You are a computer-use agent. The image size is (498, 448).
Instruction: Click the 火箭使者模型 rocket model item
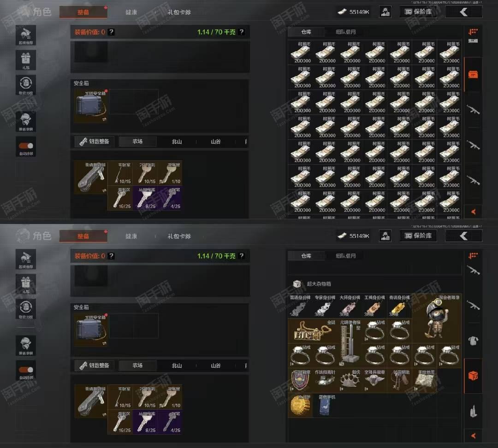pos(350,343)
